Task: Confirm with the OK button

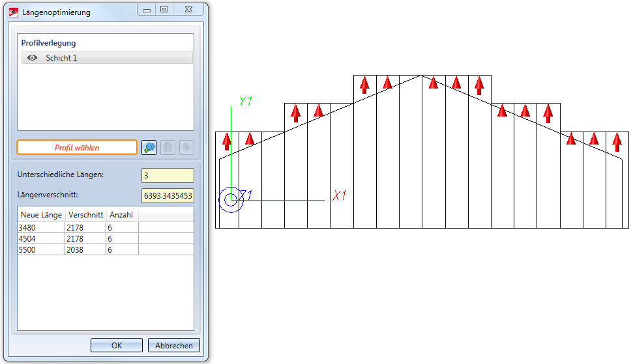Action: coord(117,346)
